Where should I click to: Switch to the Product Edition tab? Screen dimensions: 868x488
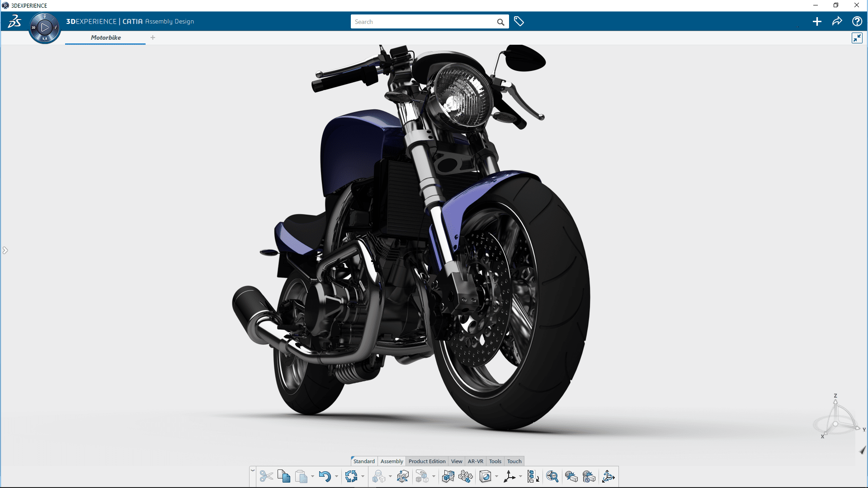point(427,461)
